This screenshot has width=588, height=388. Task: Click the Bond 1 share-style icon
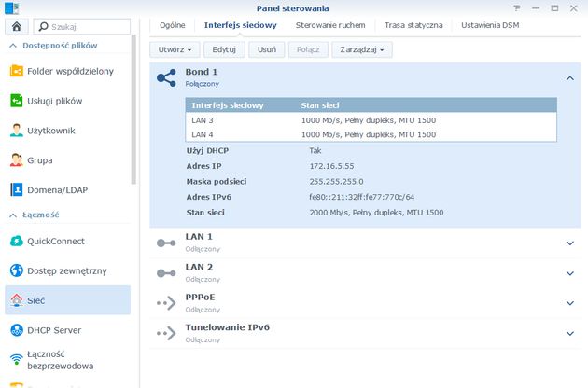pos(166,78)
